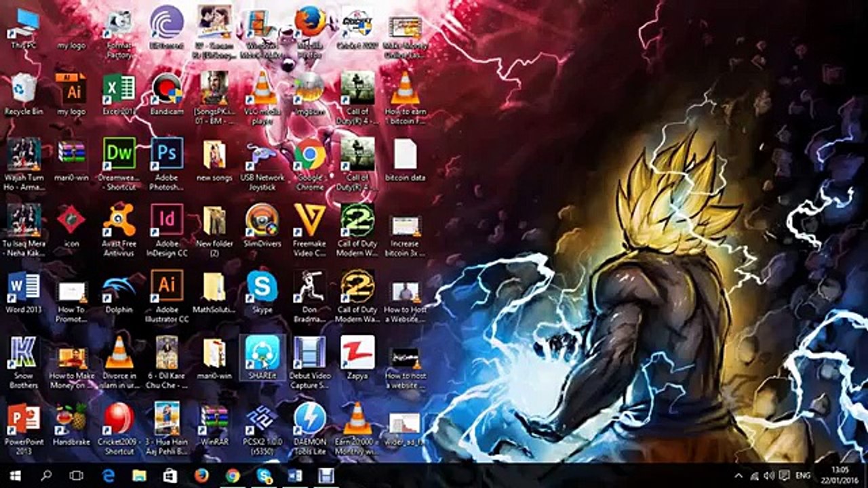Select the 'New folder (2)' folder
The image size is (868, 488).
(x=214, y=230)
